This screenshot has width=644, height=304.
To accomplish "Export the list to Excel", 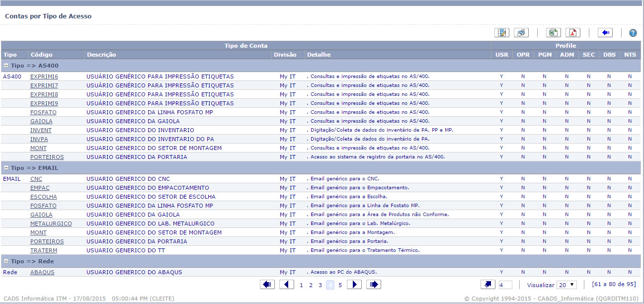I will point(553,33).
